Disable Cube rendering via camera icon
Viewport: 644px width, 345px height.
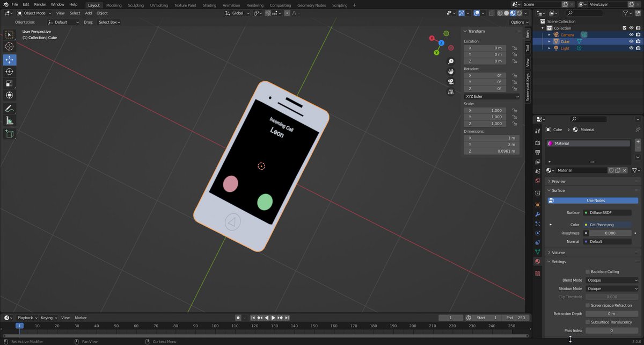pyautogui.click(x=638, y=41)
